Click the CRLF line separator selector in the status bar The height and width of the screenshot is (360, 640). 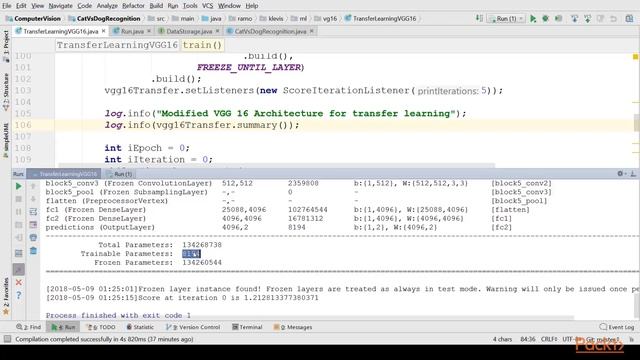(549, 339)
